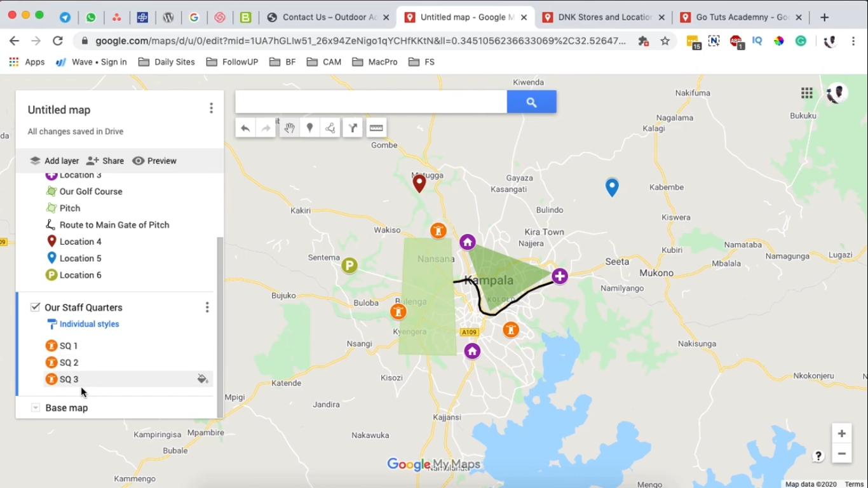This screenshot has width=868, height=488.
Task: Click the purple home marker north of Kampala
Action: click(468, 242)
